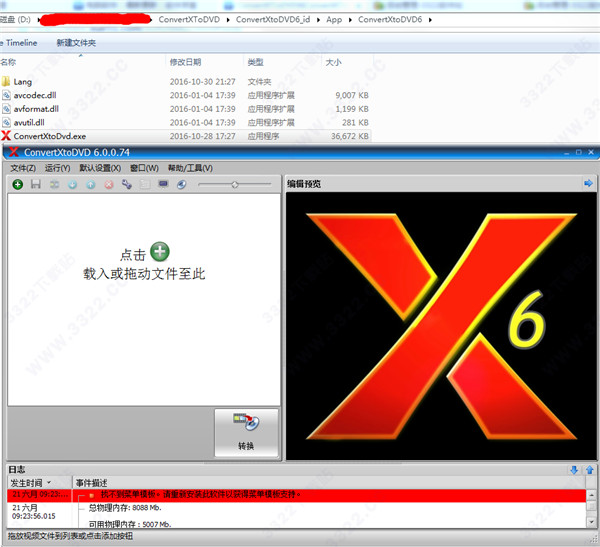Screen dimensions: 600x547
Task: Click the monitor preview toolbar icon
Action: (163, 184)
